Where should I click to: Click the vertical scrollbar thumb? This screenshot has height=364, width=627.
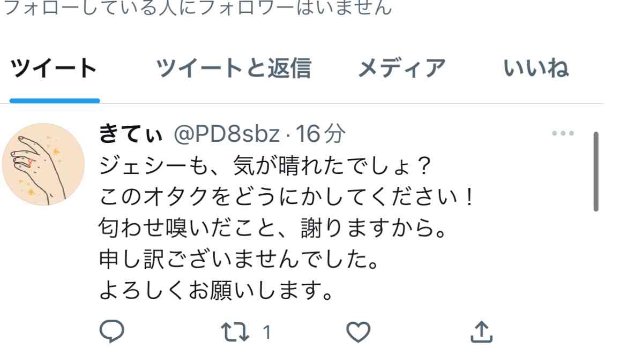[596, 171]
